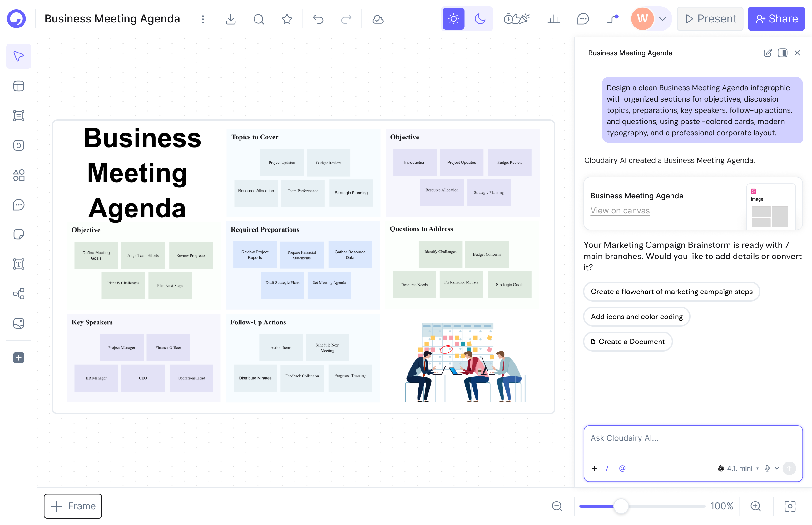The height and width of the screenshot is (525, 812).
Task: Click the Ask Cloudairy AI input field
Action: tap(693, 453)
